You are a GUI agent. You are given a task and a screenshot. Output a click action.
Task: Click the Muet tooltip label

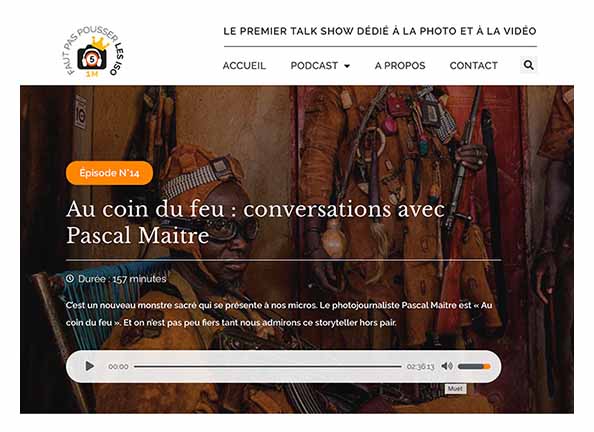tap(455, 389)
